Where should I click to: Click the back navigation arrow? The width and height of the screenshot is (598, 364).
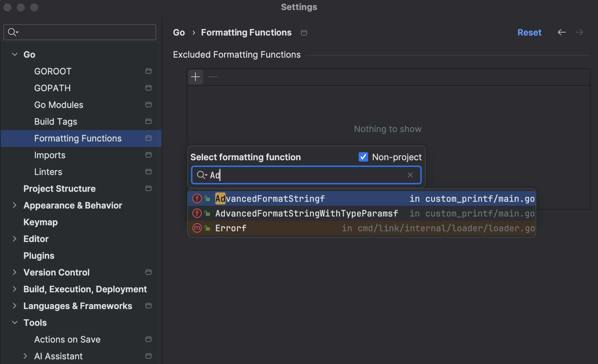(x=562, y=32)
